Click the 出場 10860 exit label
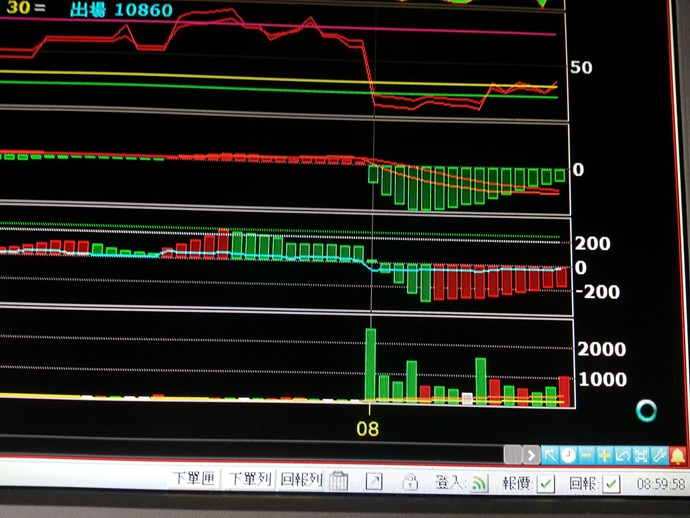690x518 pixels. 121,10
